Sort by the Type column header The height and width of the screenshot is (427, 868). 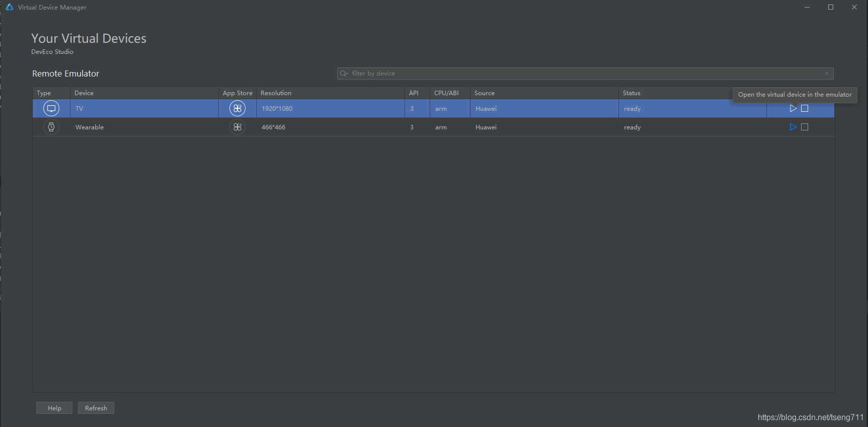pyautogui.click(x=51, y=93)
